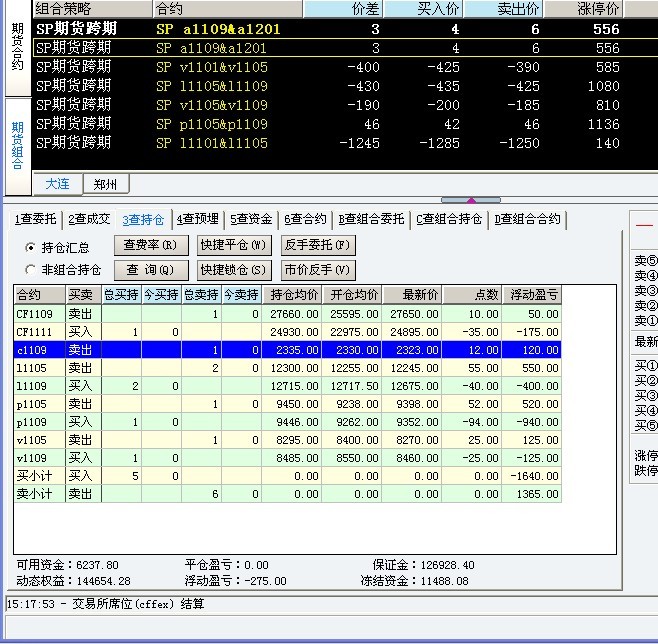
Task: Switch to the 郑州 exchange tab
Action: coord(106,184)
